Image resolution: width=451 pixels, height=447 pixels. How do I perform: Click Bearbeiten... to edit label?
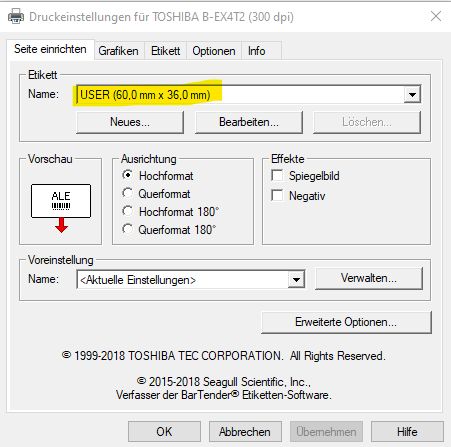[x=249, y=122]
